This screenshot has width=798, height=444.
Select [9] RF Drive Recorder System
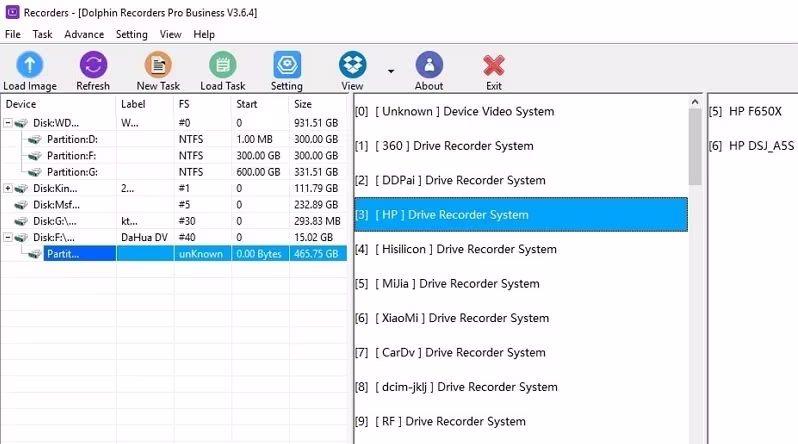coord(521,422)
